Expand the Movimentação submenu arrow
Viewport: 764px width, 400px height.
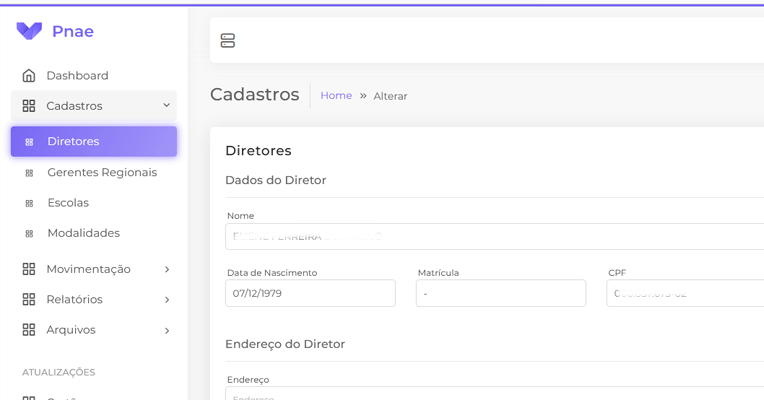(x=166, y=269)
